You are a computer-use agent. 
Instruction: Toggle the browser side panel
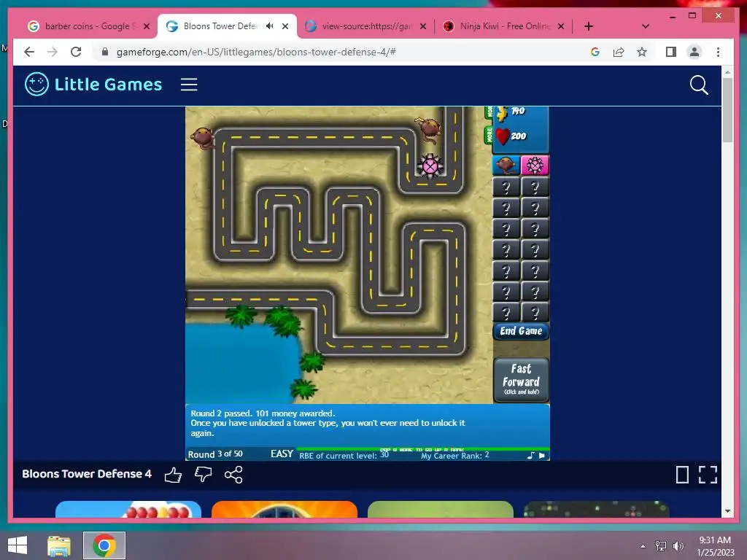671,52
